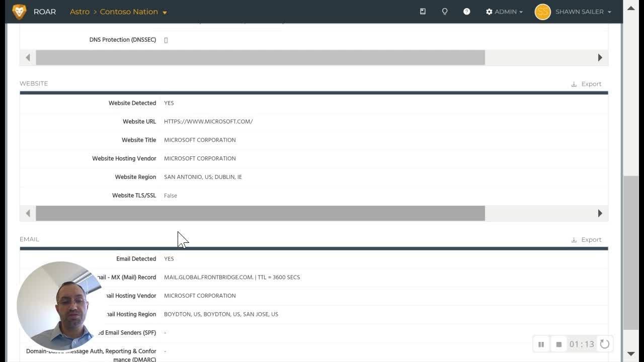Select the Email Hosting Vendor MICROSOFT CORPORATION value
Image resolution: width=644 pixels, height=362 pixels.
[x=200, y=296]
